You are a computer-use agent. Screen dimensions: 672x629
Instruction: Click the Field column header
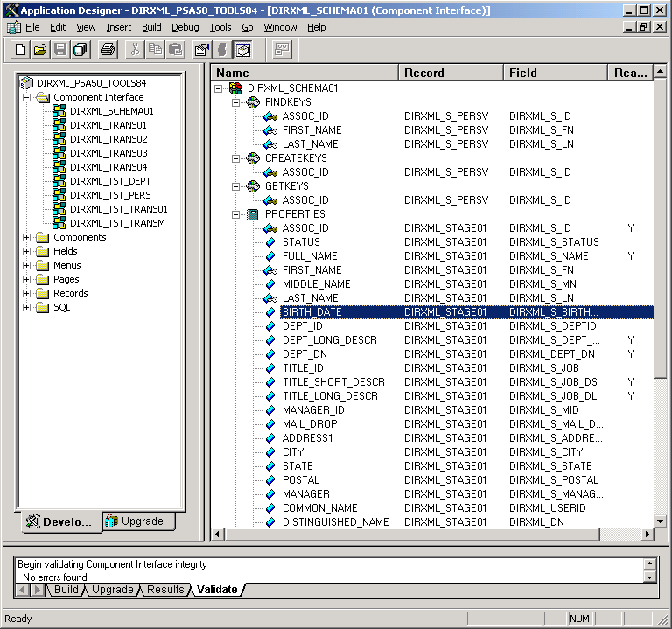[555, 73]
